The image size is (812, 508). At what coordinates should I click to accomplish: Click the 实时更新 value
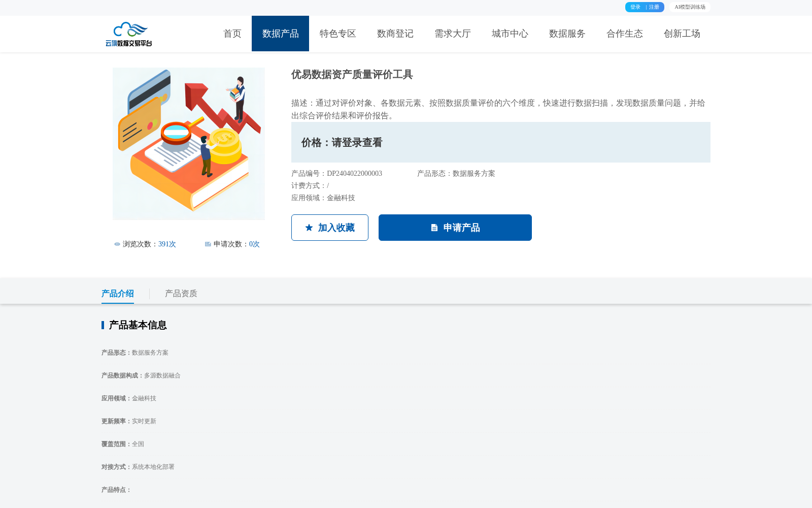coord(144,422)
